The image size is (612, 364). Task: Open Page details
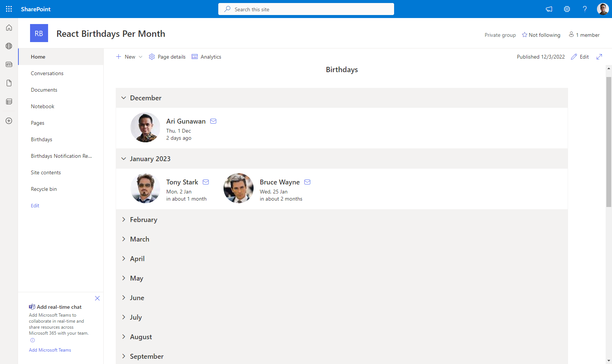[x=167, y=57]
